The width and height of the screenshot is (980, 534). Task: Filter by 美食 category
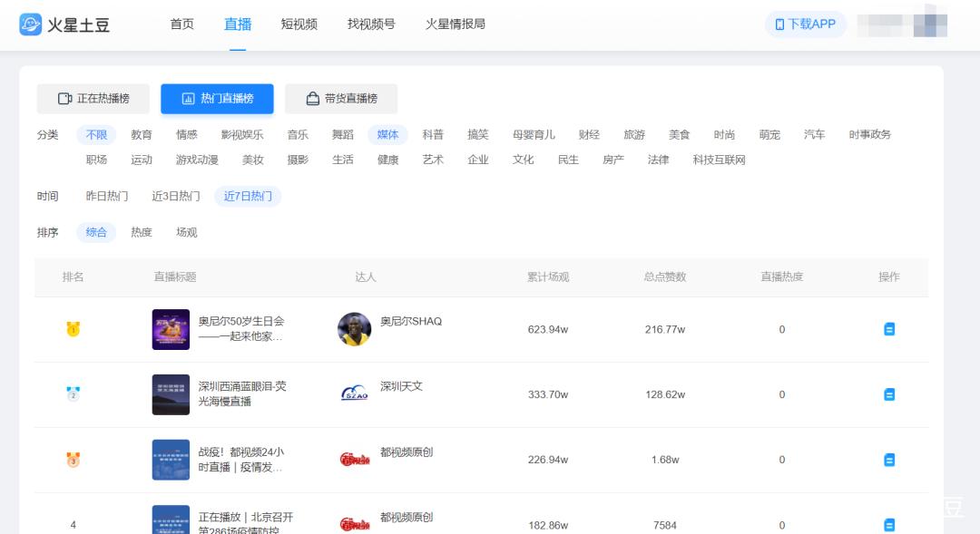click(679, 135)
